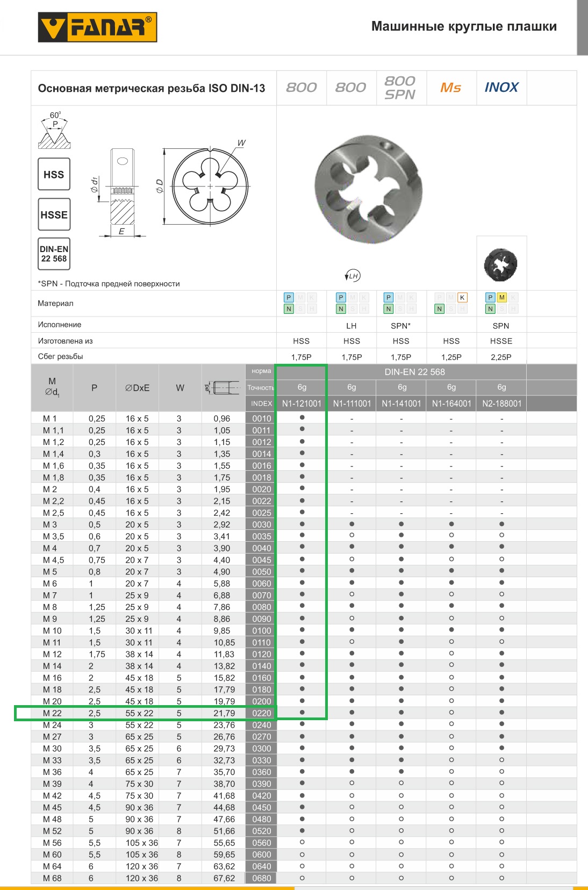Click value 11,83 in M 12 row
The width and height of the screenshot is (588, 890).
pyautogui.click(x=224, y=654)
